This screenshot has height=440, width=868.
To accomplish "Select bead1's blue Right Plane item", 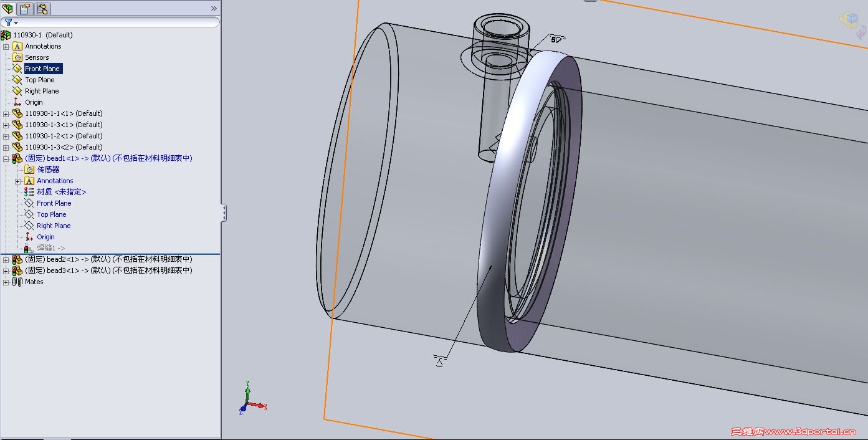I will point(54,226).
